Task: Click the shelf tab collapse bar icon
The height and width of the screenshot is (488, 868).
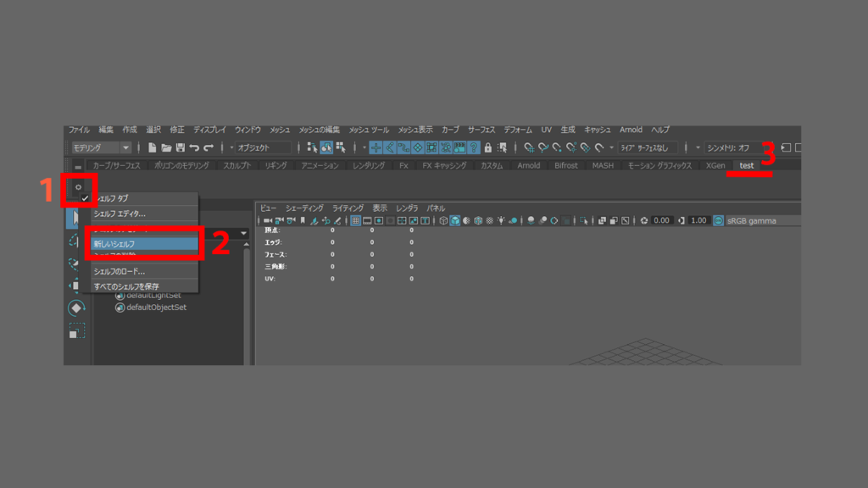Action: [x=78, y=166]
